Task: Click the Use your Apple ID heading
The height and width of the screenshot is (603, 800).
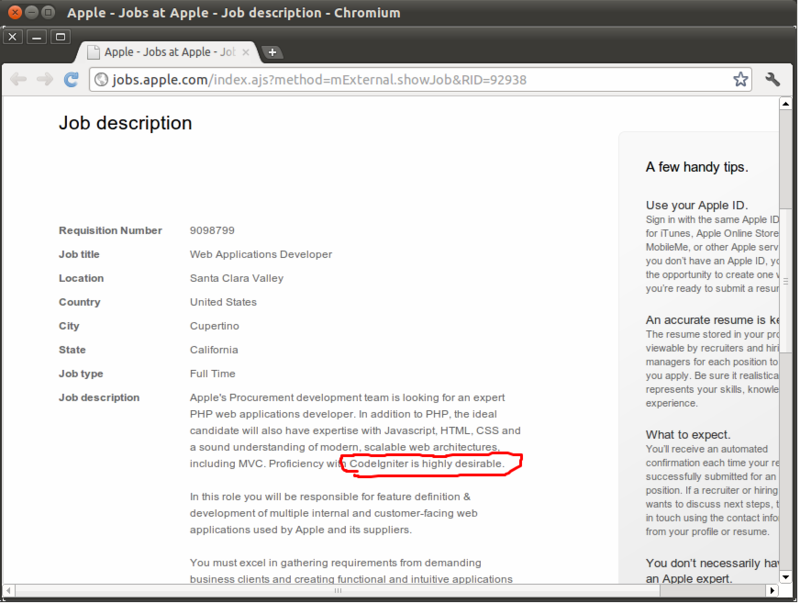Action: pyautogui.click(x=697, y=205)
